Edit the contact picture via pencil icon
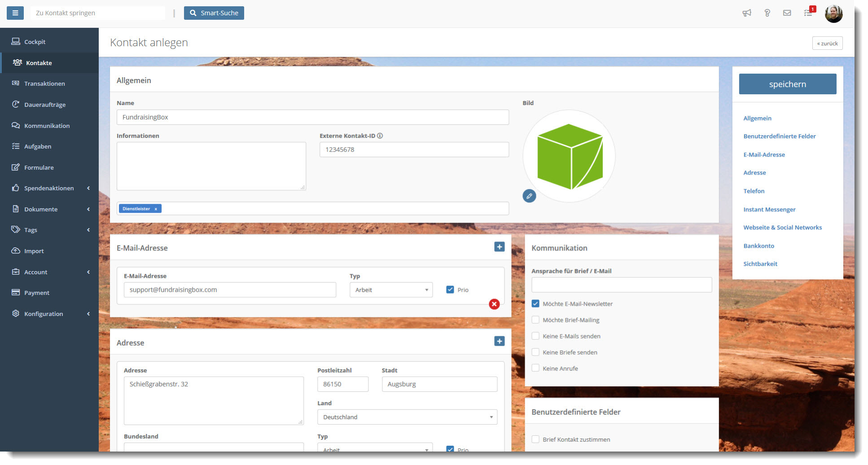 pyautogui.click(x=529, y=196)
